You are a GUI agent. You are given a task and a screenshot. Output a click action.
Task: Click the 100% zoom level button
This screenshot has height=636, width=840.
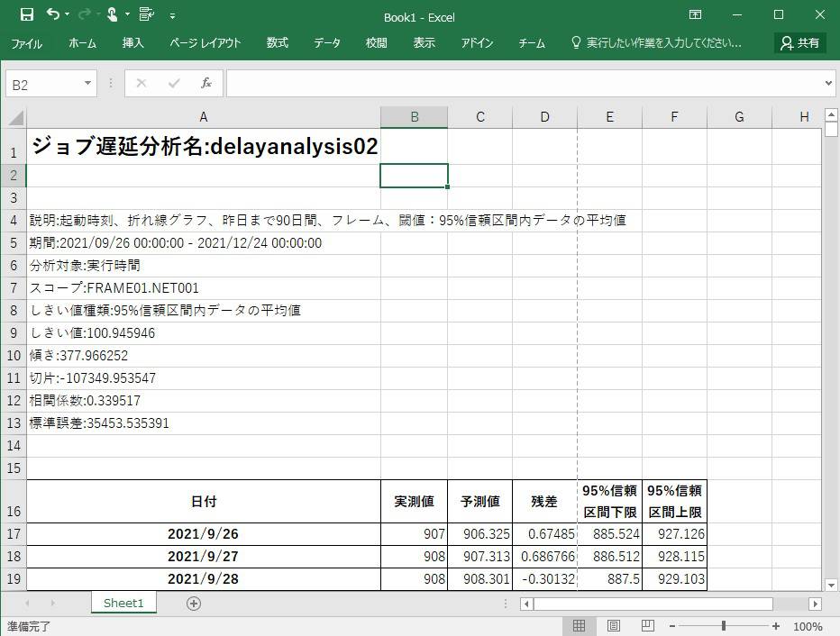[x=808, y=626]
